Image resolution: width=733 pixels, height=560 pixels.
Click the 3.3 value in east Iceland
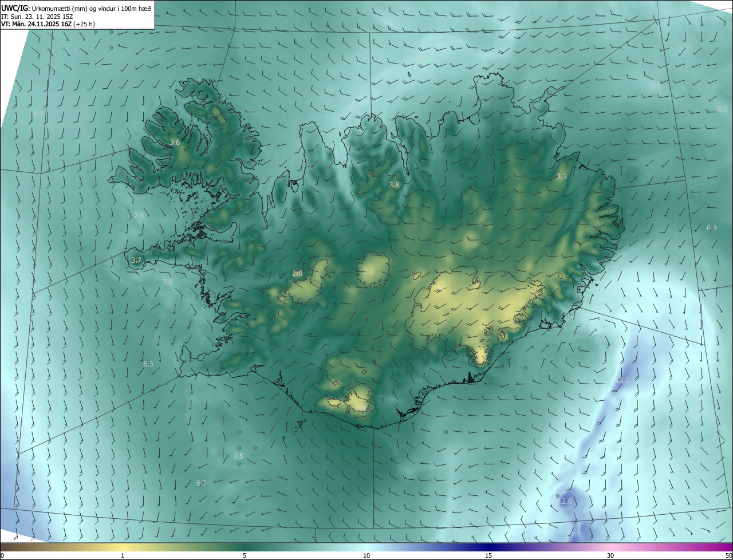click(562, 176)
